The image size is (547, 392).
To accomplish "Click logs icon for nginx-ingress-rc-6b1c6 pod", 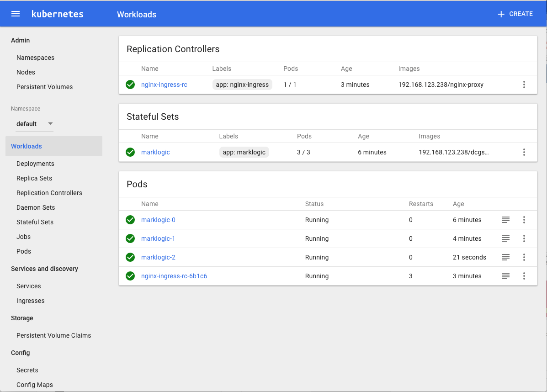I will point(505,276).
